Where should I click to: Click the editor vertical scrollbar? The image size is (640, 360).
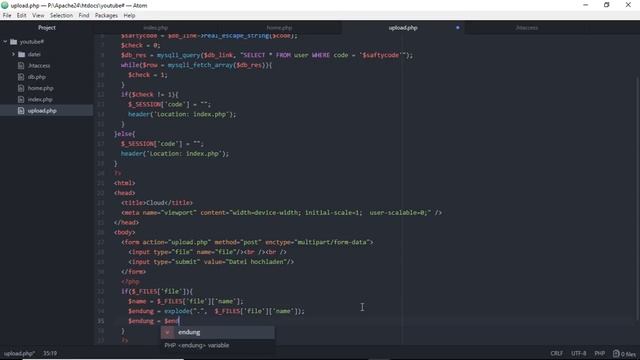638,198
